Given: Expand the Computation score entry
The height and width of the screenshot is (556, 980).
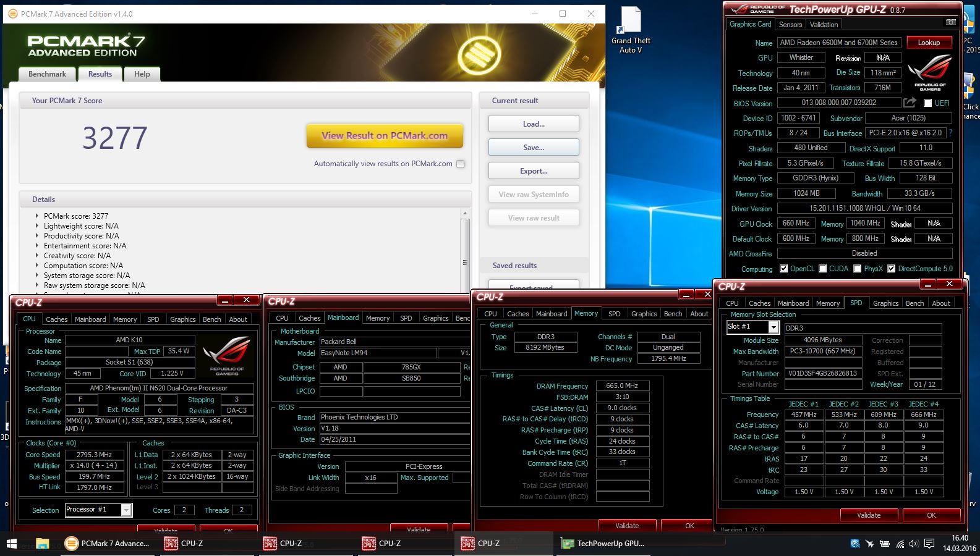Looking at the screenshot, I should [x=37, y=266].
